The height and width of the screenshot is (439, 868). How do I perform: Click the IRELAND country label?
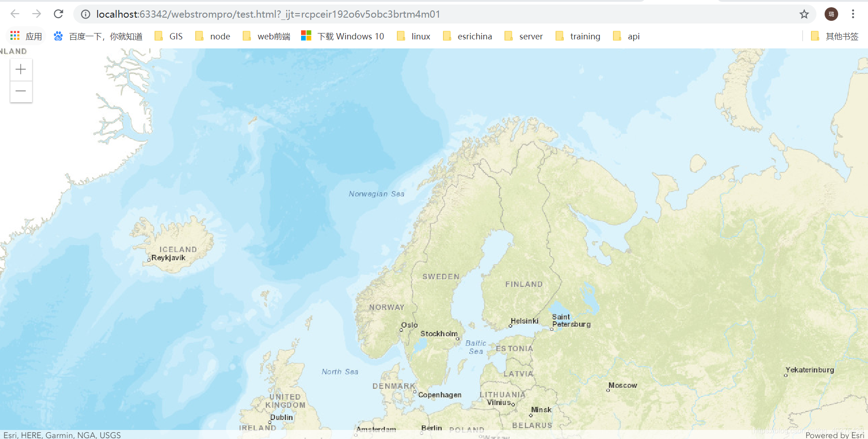[257, 428]
